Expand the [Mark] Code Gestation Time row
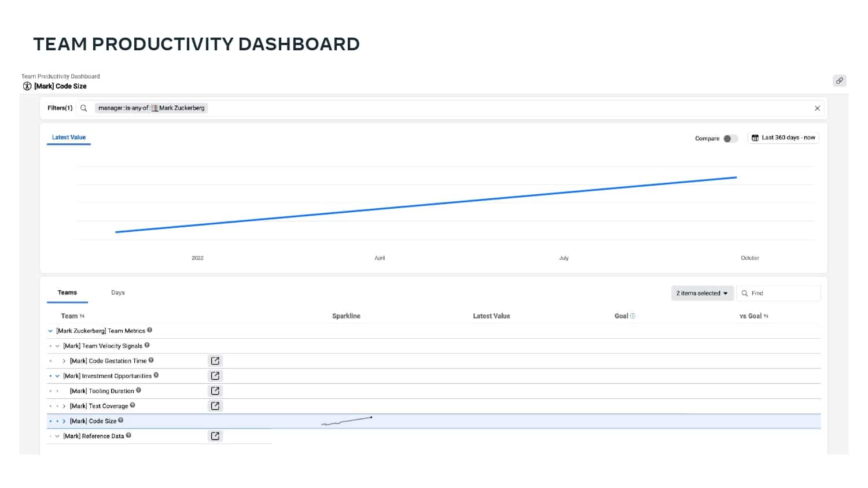Screen dimensions: 868x488 point(64,361)
